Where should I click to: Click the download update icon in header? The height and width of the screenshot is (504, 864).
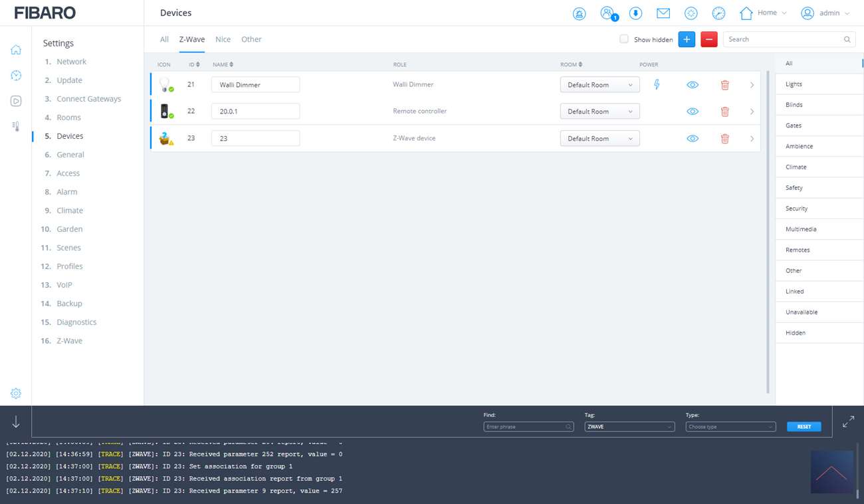coord(635,13)
